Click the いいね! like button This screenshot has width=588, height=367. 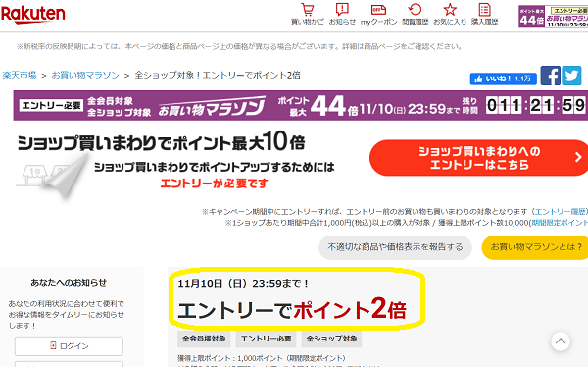(504, 79)
